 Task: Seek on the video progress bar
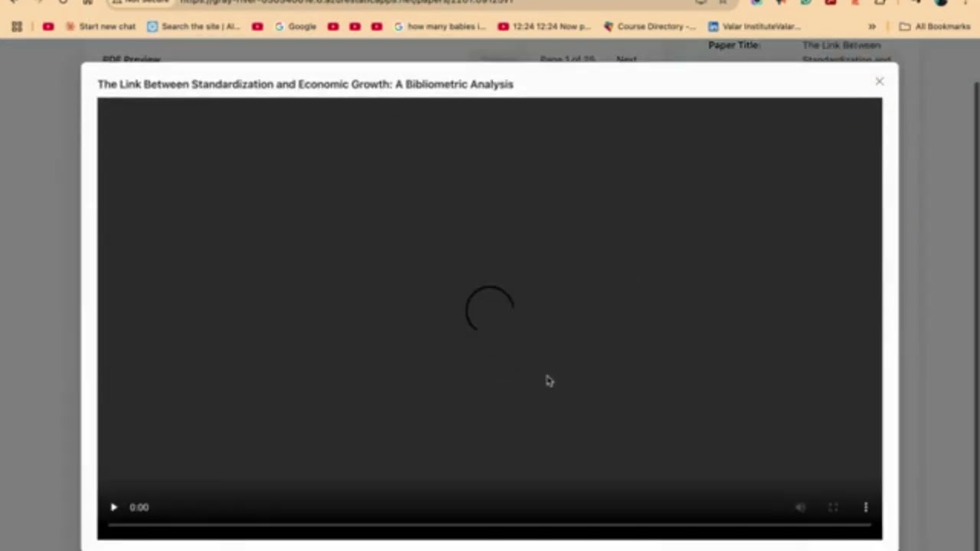pyautogui.click(x=489, y=525)
